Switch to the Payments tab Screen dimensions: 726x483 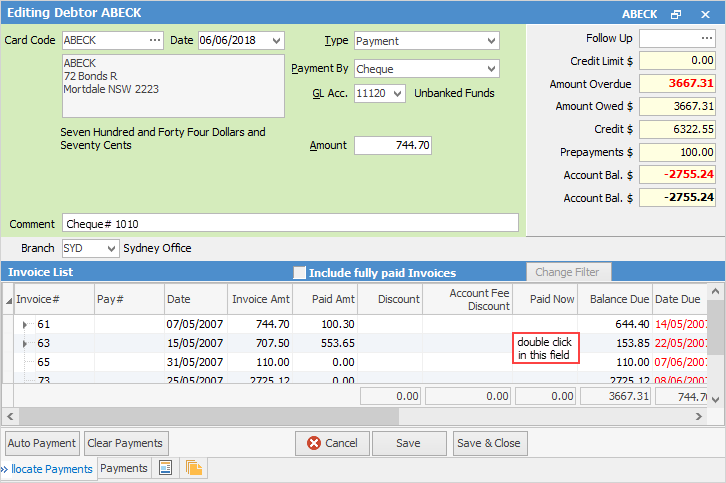124,468
